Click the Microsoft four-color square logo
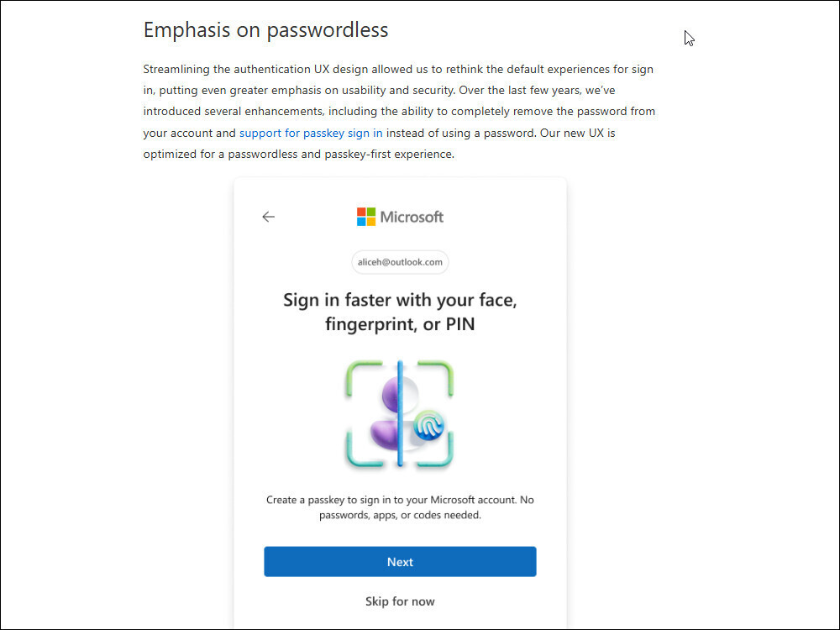This screenshot has height=630, width=840. (366, 217)
